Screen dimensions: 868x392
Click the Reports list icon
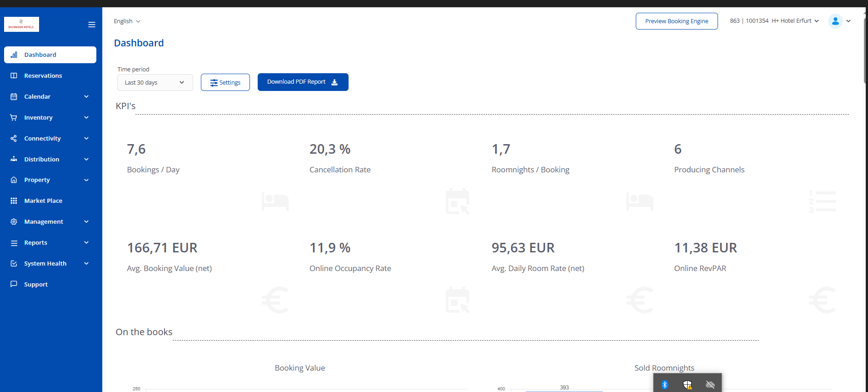[x=14, y=243]
